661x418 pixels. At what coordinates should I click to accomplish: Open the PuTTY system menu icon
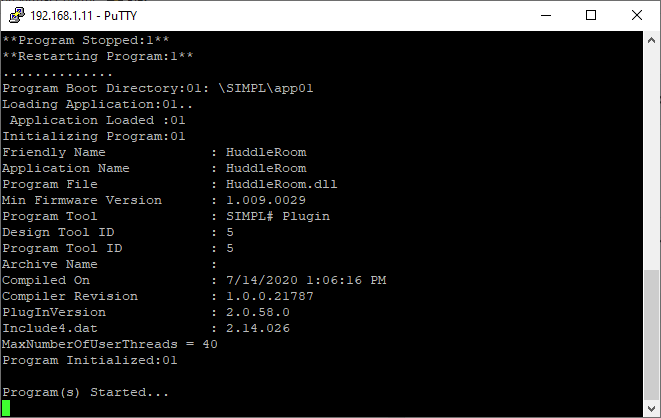15,15
